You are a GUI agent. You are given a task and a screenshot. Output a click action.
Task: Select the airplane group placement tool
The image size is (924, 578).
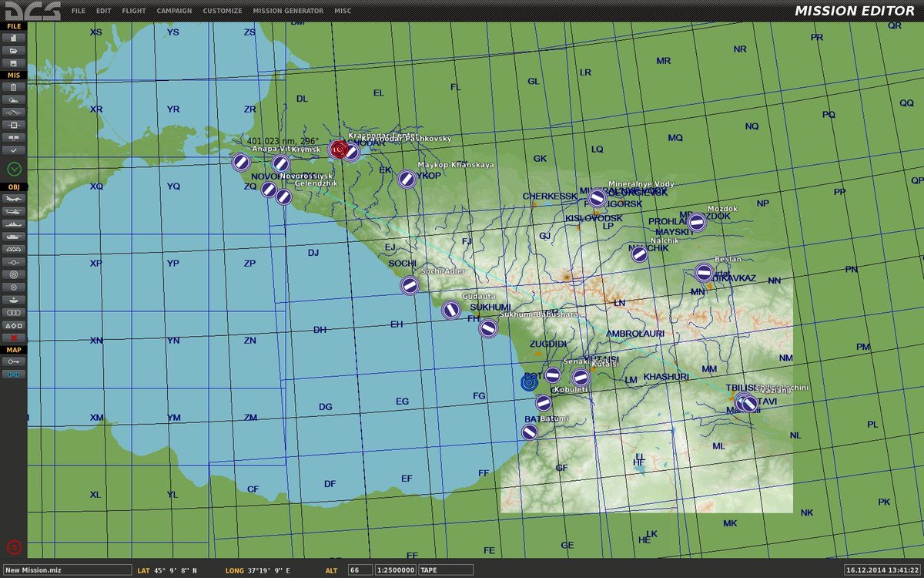14,198
